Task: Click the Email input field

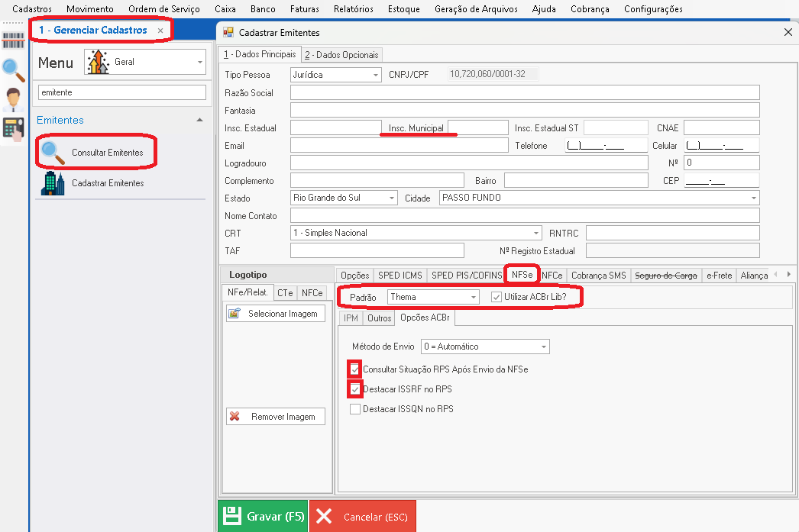Action: click(x=399, y=146)
